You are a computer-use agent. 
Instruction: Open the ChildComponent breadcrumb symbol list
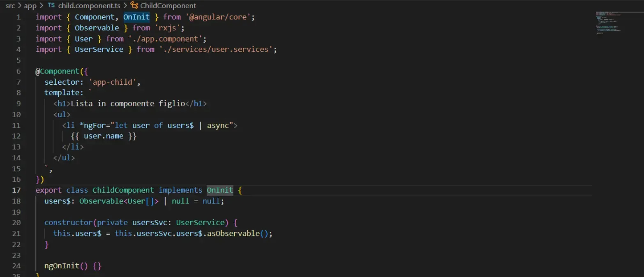(168, 5)
